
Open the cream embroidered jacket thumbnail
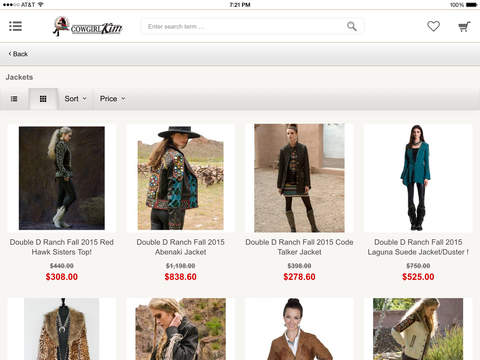point(418,329)
